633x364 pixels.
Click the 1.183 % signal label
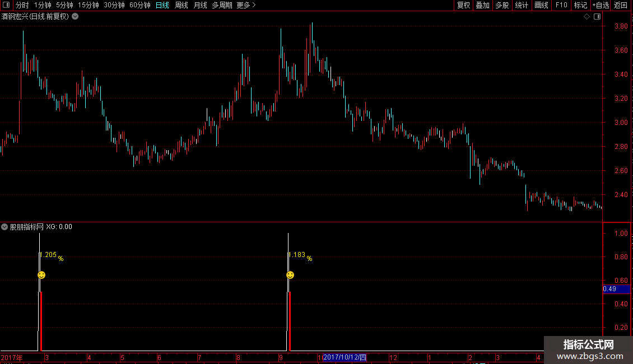[x=300, y=255]
